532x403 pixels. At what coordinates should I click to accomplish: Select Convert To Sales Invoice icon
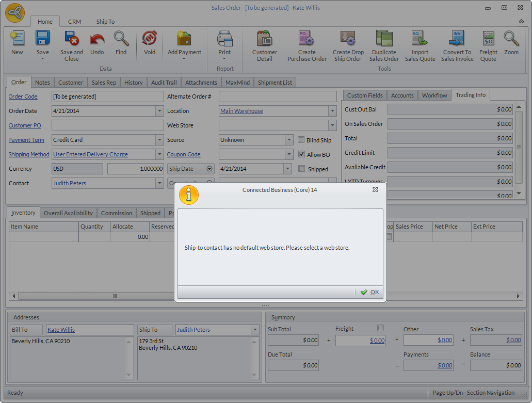457,39
